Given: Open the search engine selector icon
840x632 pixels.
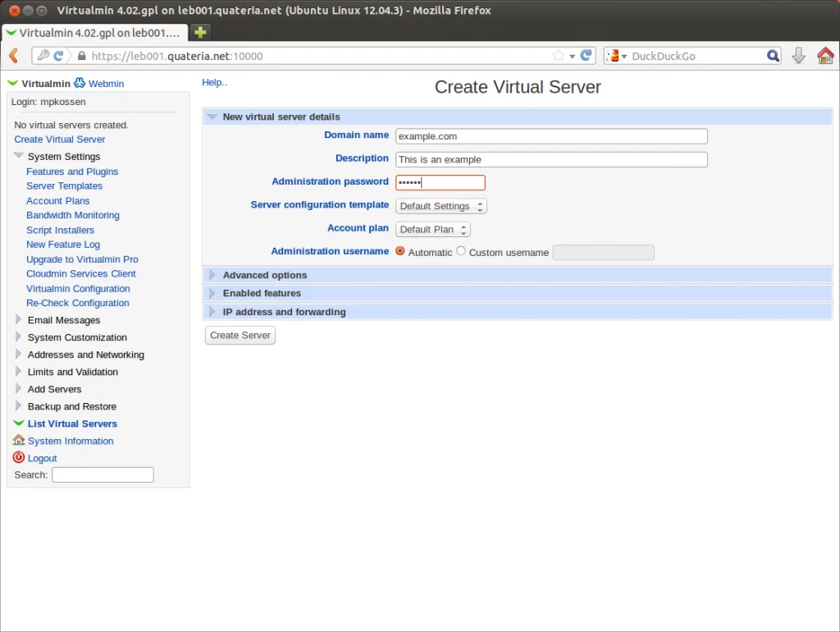Looking at the screenshot, I should click(617, 56).
